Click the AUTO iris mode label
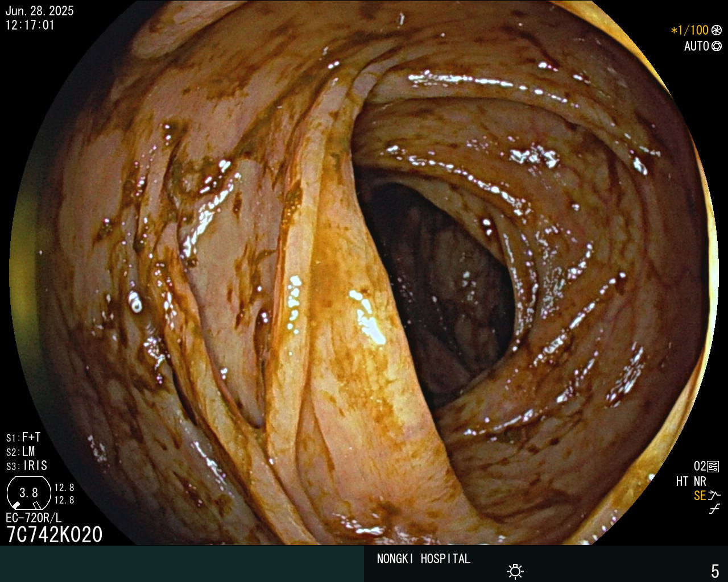This screenshot has width=728, height=582. [697, 46]
